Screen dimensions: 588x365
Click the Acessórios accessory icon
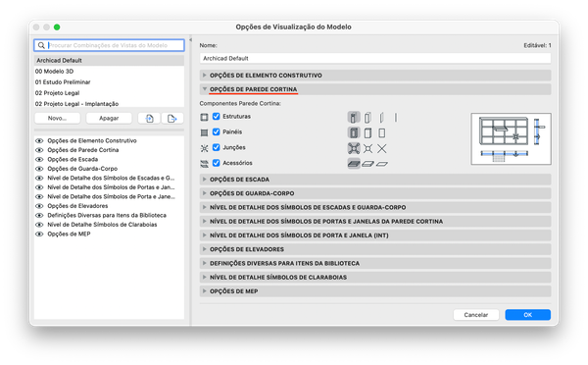204,163
